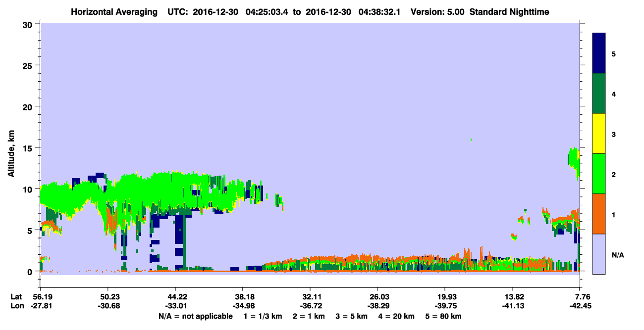This screenshot has height=330, width=644.
Task: Click the y-axis tick label 15
Action: [29, 148]
